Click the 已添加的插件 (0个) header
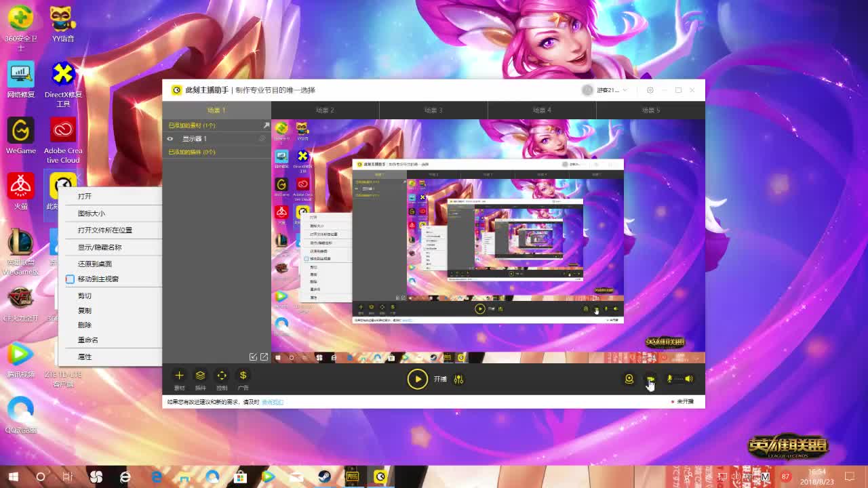The width and height of the screenshot is (868, 488). [192, 152]
